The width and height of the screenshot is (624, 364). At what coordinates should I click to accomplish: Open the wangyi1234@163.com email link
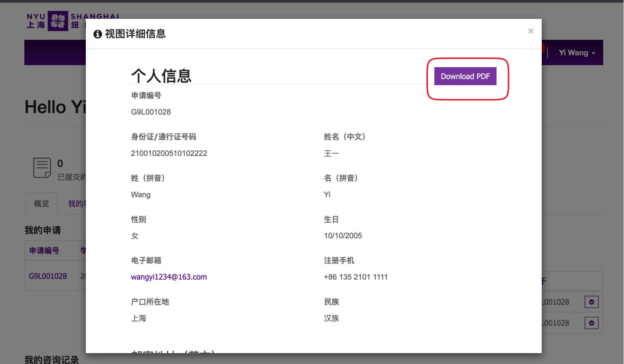(x=169, y=277)
